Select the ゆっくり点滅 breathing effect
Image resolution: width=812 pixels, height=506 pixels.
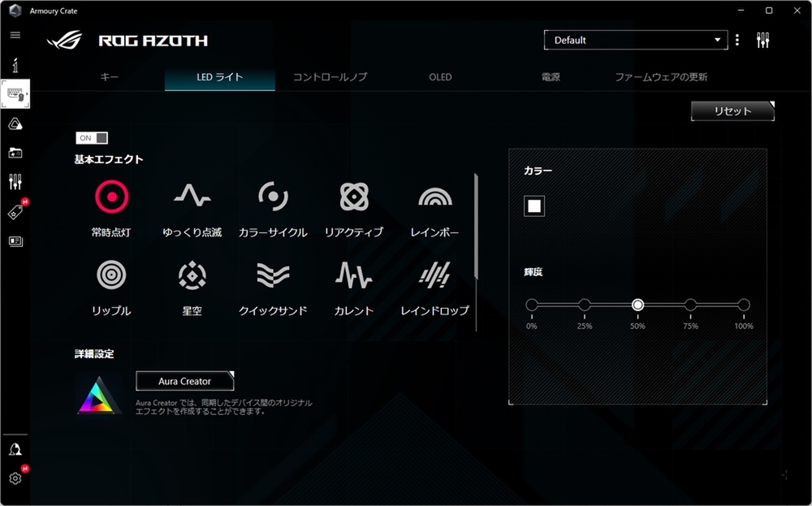click(x=192, y=208)
